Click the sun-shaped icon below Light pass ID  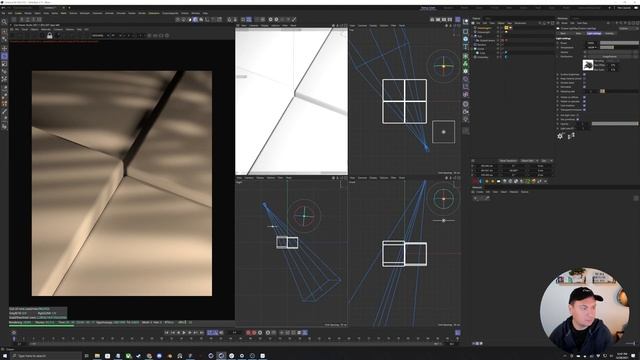click(x=560, y=136)
